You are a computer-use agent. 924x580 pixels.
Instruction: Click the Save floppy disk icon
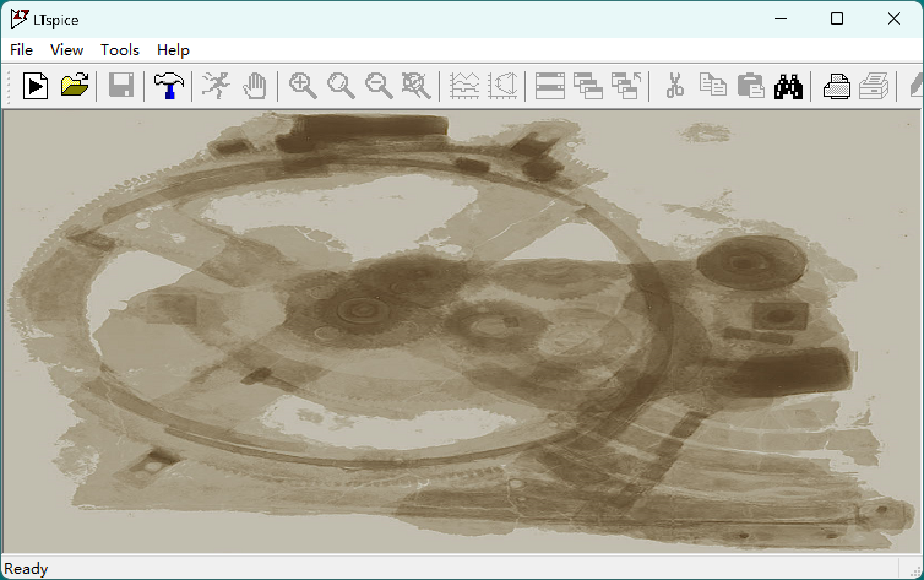pyautogui.click(x=121, y=86)
